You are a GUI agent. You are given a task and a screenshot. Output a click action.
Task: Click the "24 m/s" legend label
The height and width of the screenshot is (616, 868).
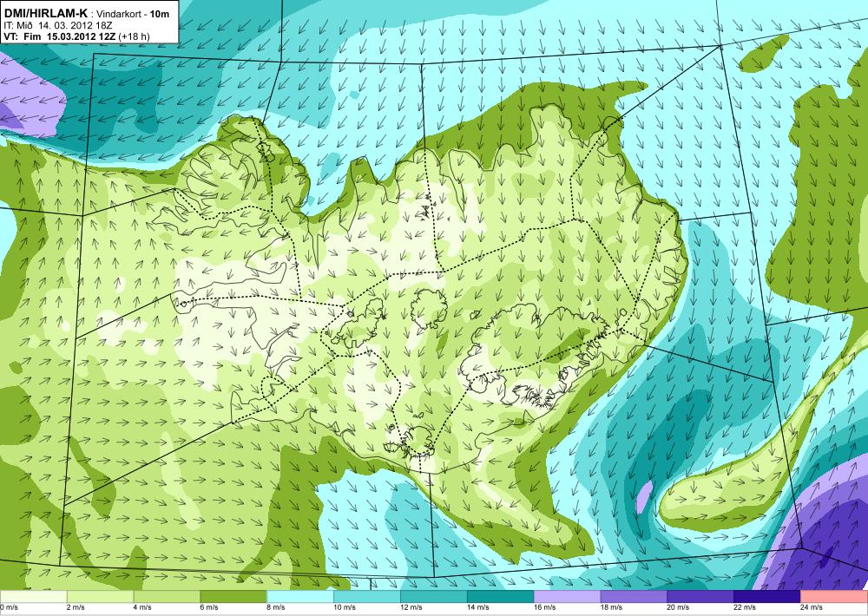812,607
